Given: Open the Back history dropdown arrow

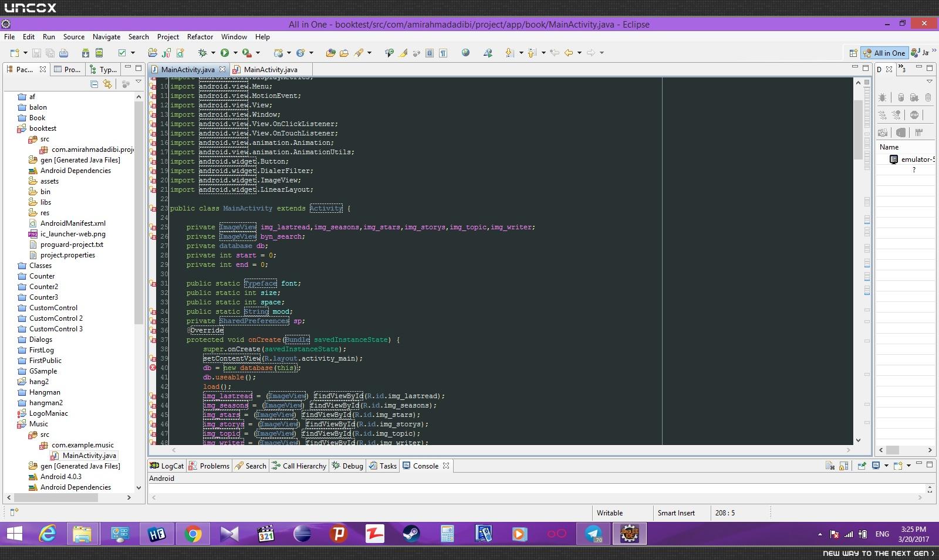Looking at the screenshot, I should (x=579, y=53).
